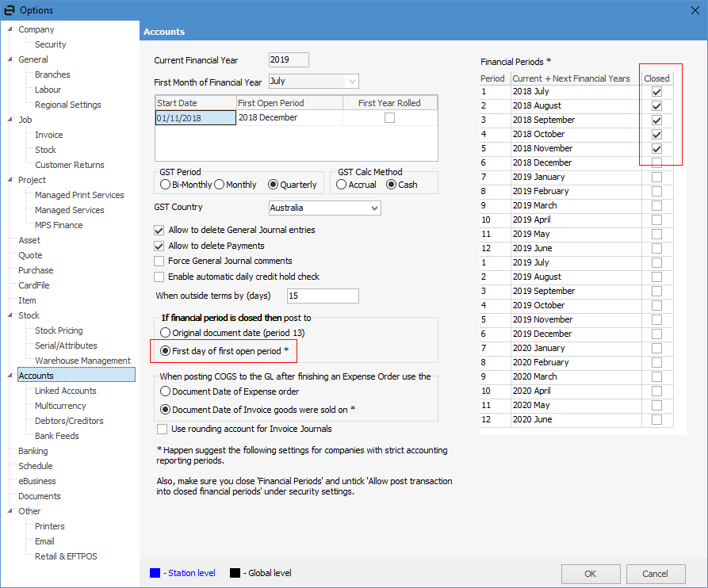Click the Jim2 app icon in title bar
This screenshot has width=708, height=588.
click(x=10, y=10)
